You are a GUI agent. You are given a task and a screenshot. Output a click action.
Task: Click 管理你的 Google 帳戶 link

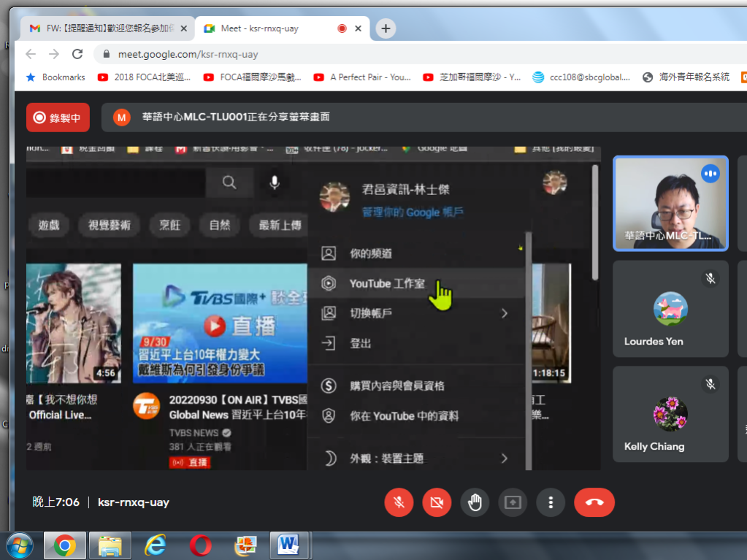point(413,212)
